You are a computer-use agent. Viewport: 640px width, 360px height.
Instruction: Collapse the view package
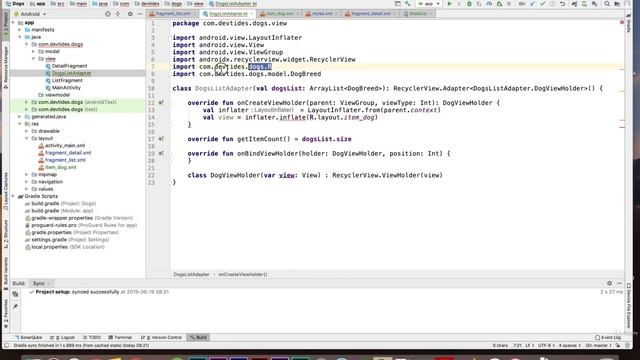[x=34, y=59]
